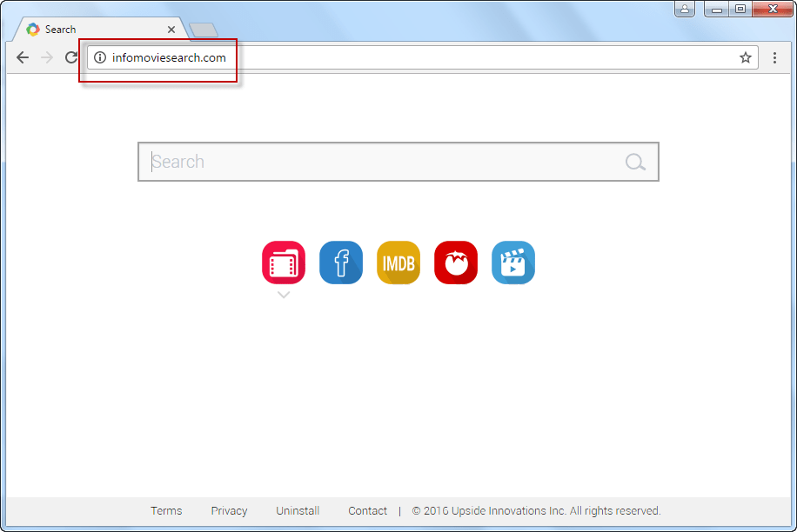This screenshot has height=532, width=797.
Task: Reload the page with refresh icon
Action: coord(71,57)
